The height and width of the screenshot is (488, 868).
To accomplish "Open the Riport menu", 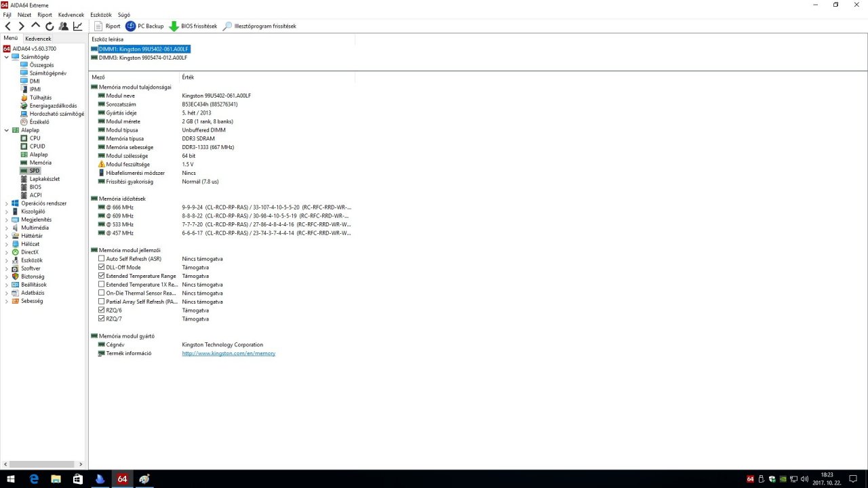I will [45, 14].
